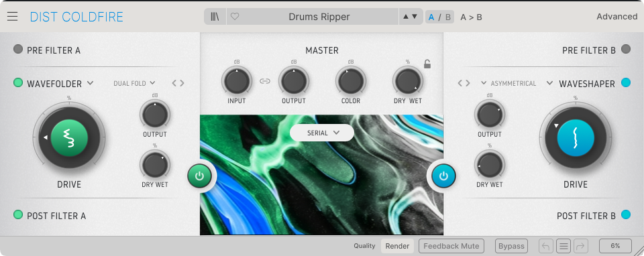Select previous Wavefolder type with left arrow
Viewport: 644px width, 256px height.
174,83
